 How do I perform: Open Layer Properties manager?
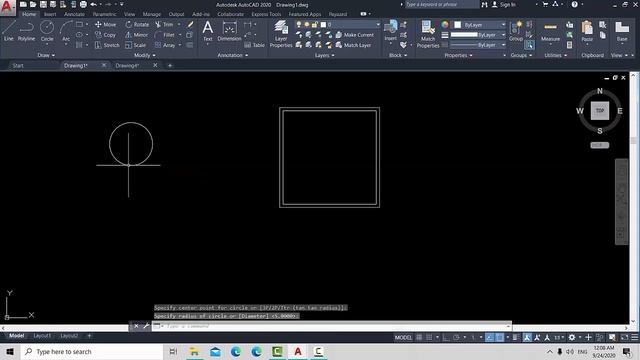point(281,34)
